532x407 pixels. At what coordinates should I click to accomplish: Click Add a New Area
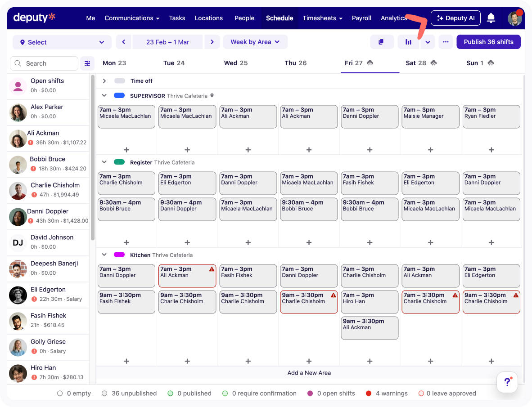click(x=309, y=372)
